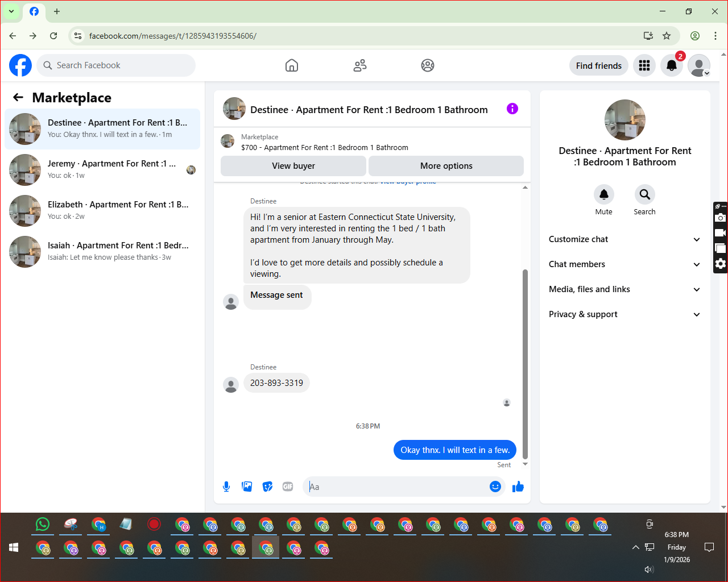Viewport: 728px width, 582px height.
Task: Open the large listing photo in right panel
Action: 625,120
